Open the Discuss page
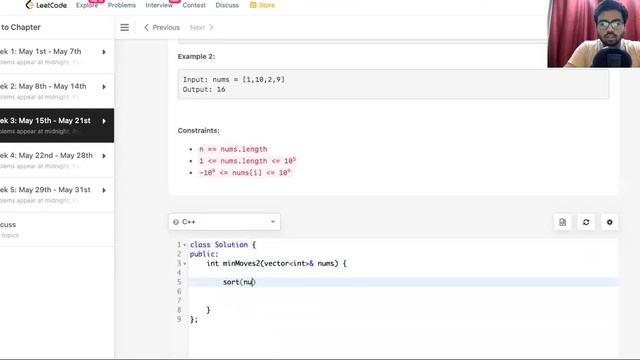Screen dimensions: 640x360 pos(227,5)
